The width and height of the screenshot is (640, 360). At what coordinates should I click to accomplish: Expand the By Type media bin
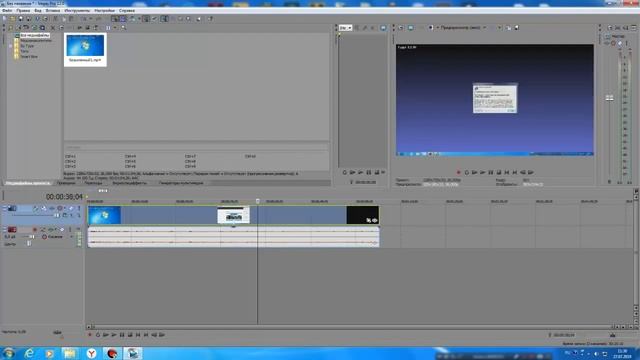(x=11, y=46)
